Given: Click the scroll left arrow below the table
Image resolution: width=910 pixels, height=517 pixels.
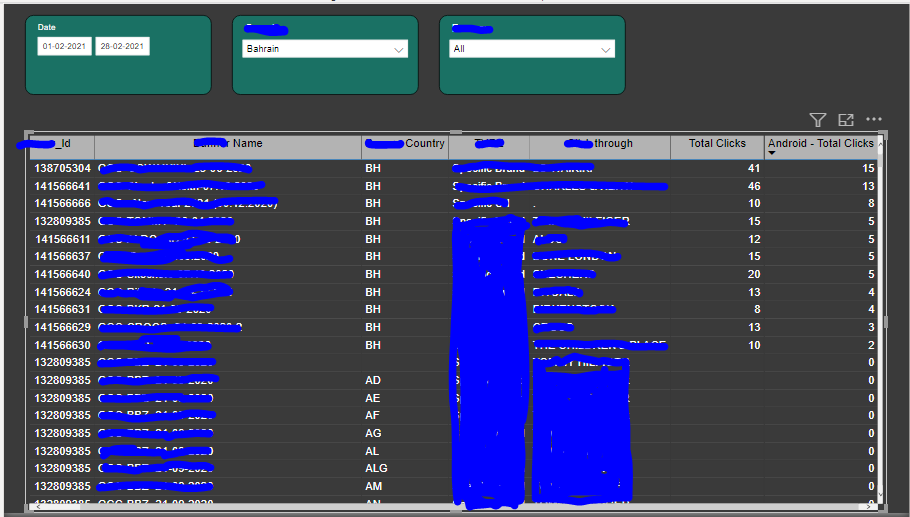Looking at the screenshot, I should coord(38,507).
